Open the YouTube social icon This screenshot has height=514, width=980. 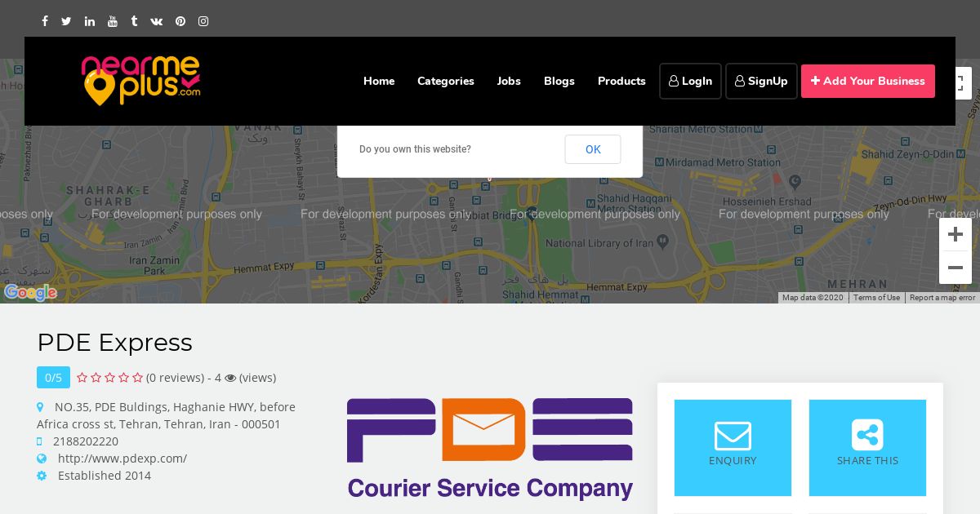tap(112, 21)
